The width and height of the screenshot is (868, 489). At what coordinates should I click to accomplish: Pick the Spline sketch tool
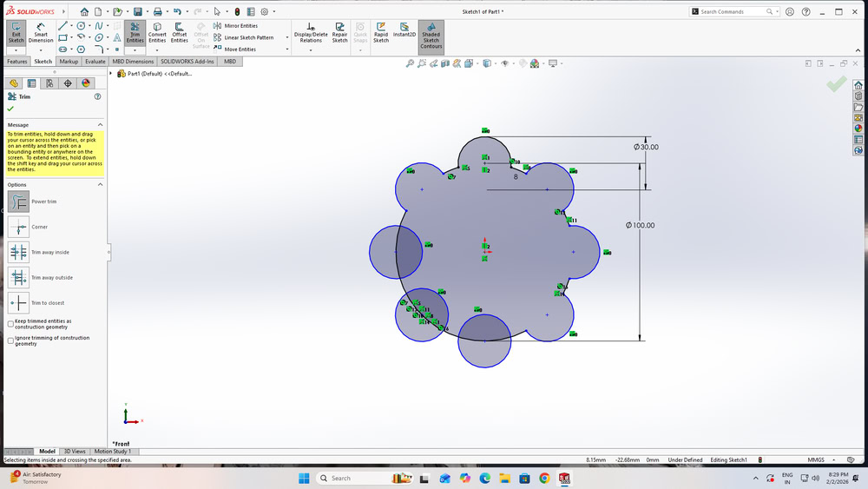[x=99, y=26]
